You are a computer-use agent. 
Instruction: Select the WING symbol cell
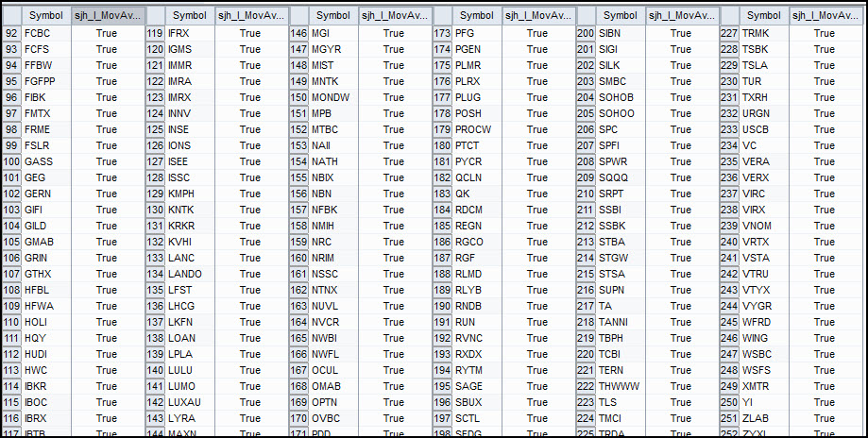point(764,338)
